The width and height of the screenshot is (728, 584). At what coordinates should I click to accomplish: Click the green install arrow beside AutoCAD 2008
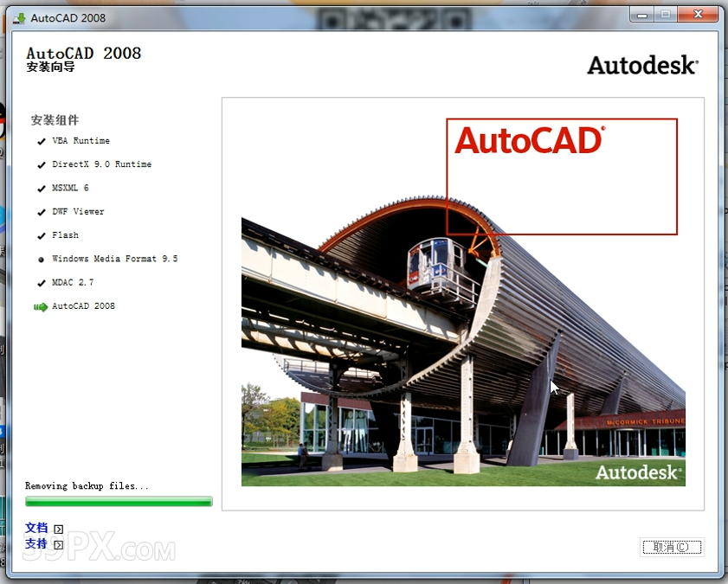[x=38, y=305]
